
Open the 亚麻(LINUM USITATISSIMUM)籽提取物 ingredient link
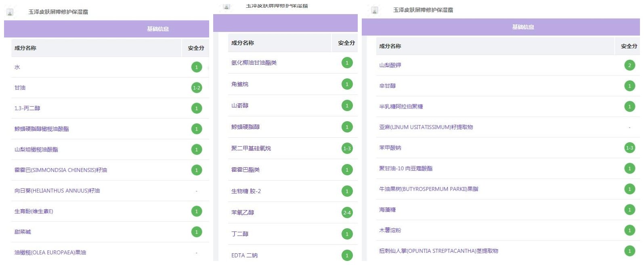coord(426,127)
